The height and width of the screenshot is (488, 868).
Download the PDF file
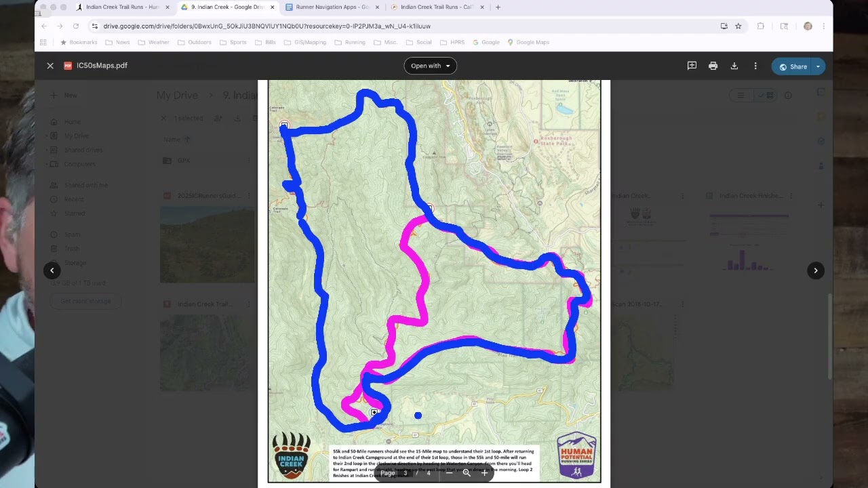tap(734, 66)
